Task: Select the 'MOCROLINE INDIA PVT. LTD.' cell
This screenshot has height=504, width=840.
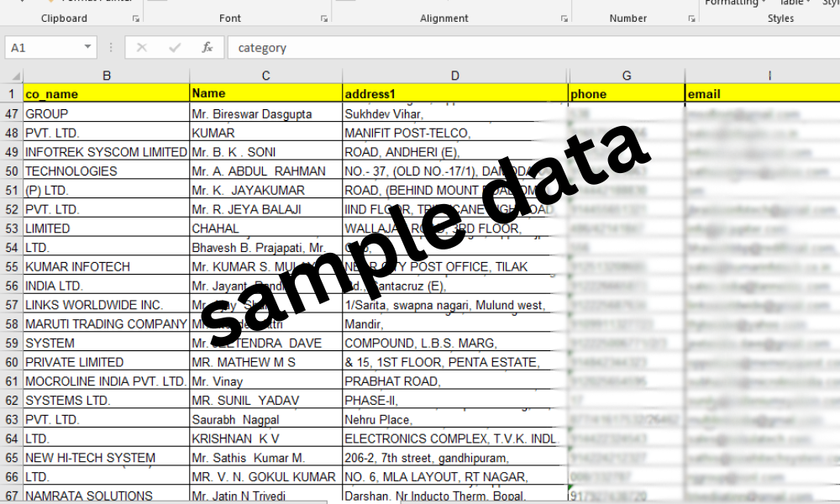Action: coord(107,381)
